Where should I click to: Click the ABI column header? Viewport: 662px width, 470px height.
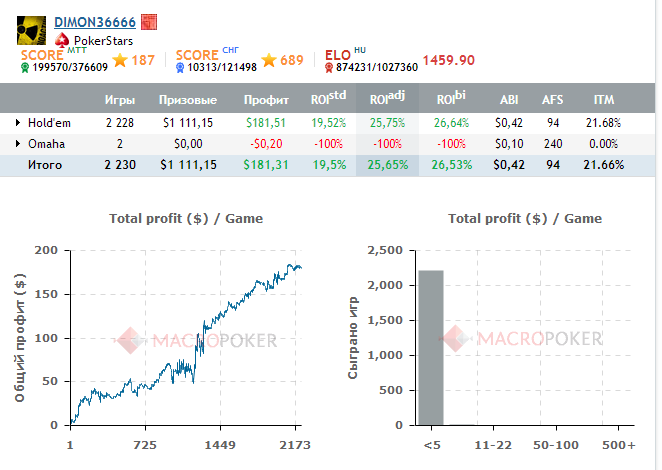510,100
